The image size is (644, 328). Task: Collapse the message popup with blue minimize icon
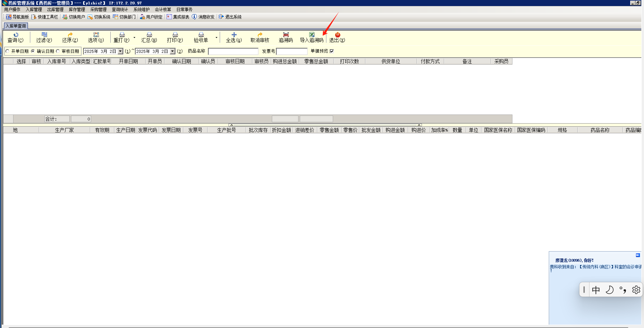(x=638, y=255)
